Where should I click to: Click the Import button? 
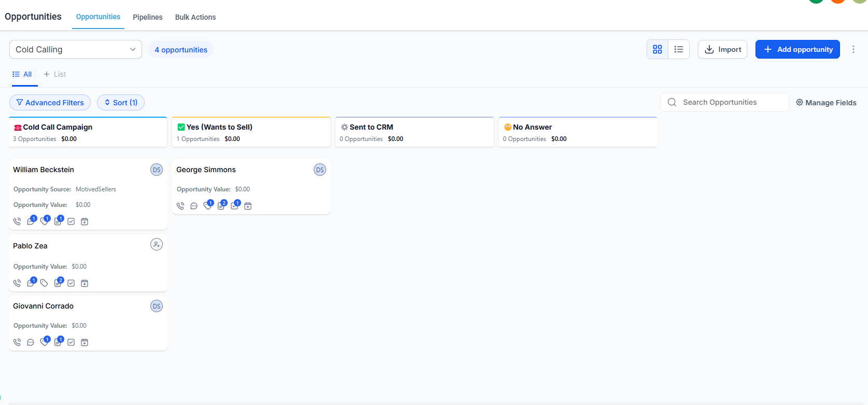point(722,49)
